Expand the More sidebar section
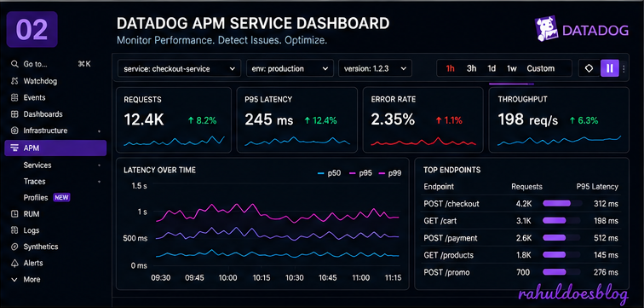 (26, 280)
